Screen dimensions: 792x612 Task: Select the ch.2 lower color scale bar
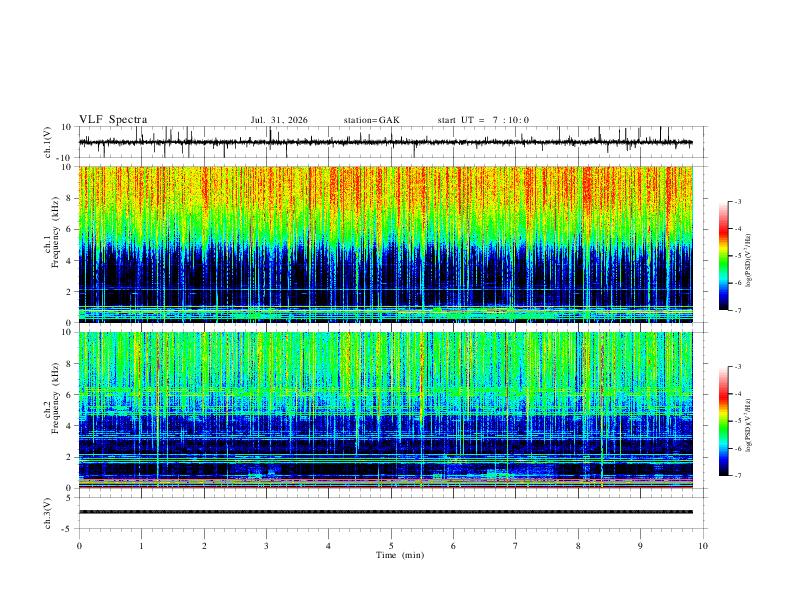pyautogui.click(x=723, y=421)
